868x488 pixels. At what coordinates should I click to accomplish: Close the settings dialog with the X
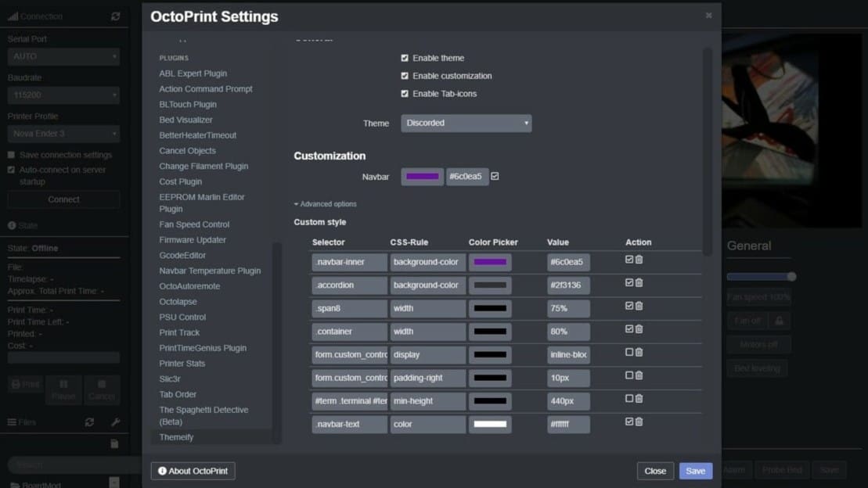point(708,16)
